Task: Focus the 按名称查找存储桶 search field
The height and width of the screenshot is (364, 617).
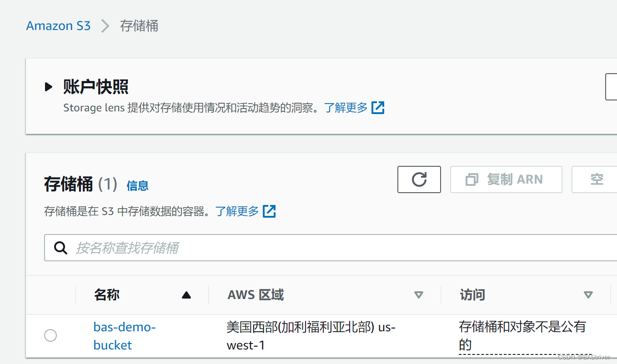Action: (331, 248)
